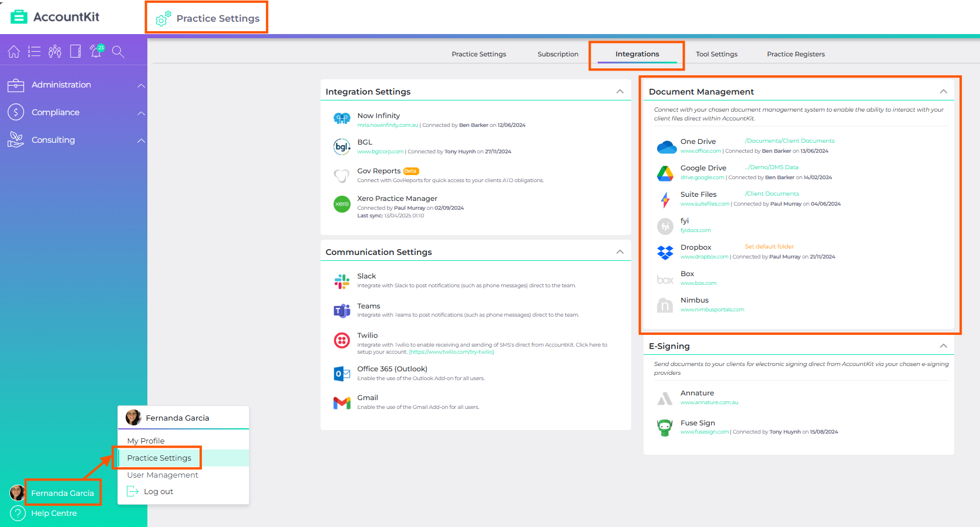The width and height of the screenshot is (980, 527).
Task: Open the www.nimbusportals.com link
Action: click(712, 310)
